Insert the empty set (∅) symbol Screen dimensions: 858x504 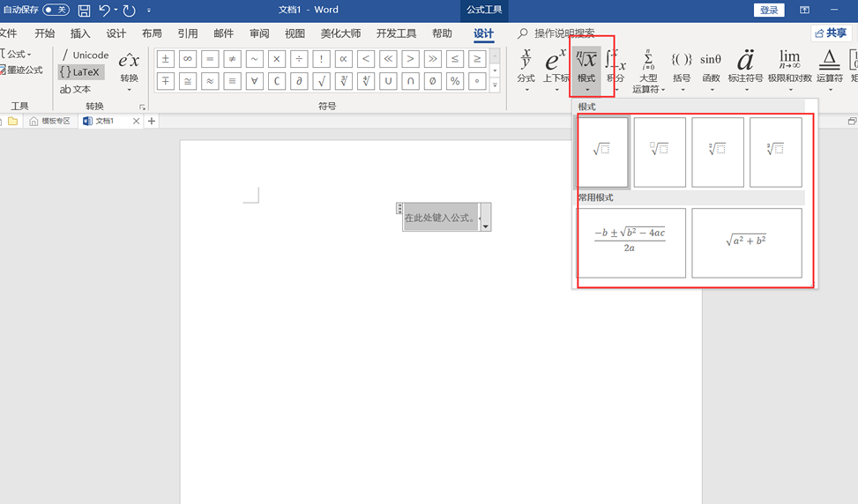[432, 81]
